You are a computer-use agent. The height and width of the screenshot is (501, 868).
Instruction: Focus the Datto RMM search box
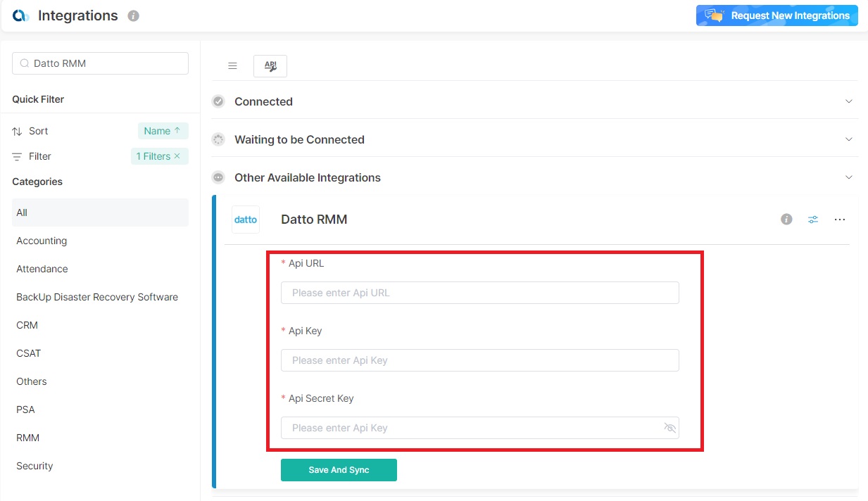pos(106,63)
